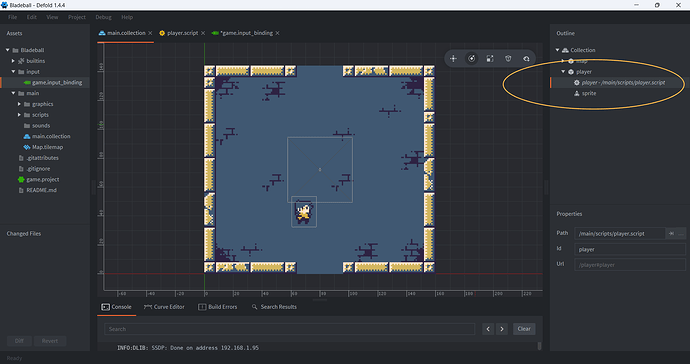
Task: Click the sounds folder icon
Action: click(x=27, y=125)
